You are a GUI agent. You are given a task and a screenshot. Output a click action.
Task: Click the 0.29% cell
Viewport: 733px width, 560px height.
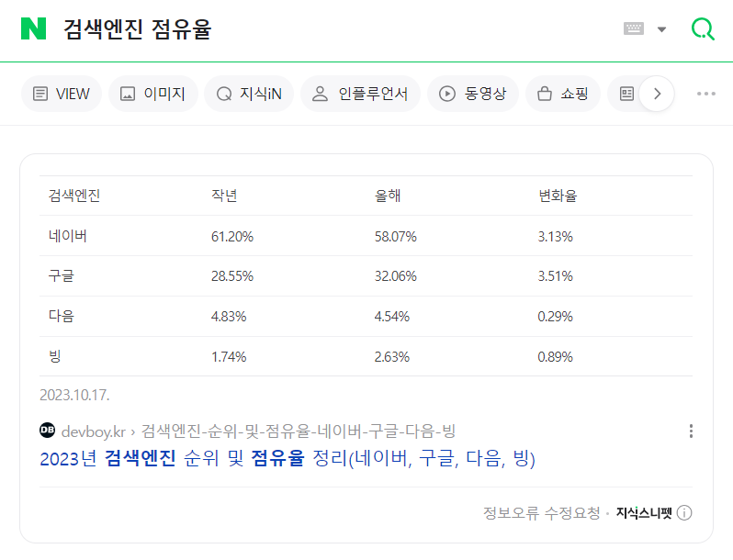tap(556, 317)
